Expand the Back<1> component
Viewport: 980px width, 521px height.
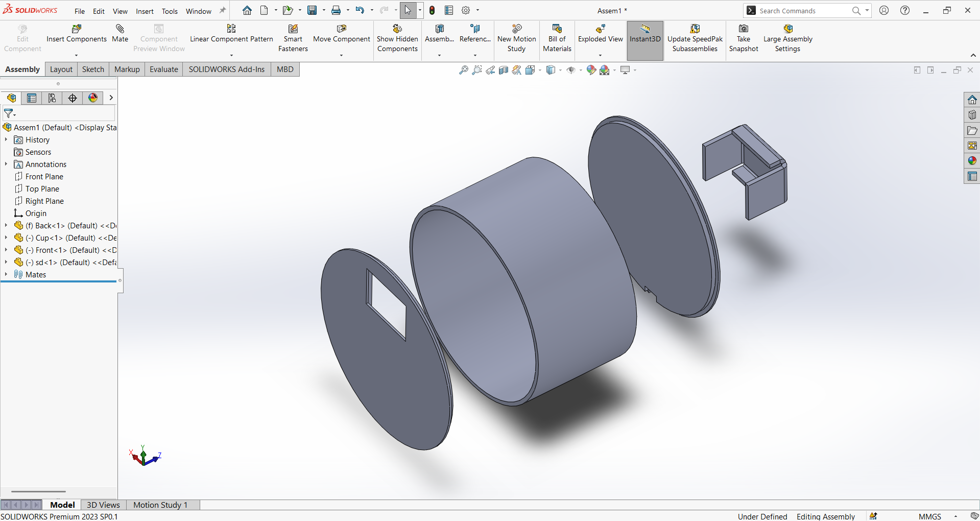click(6, 225)
